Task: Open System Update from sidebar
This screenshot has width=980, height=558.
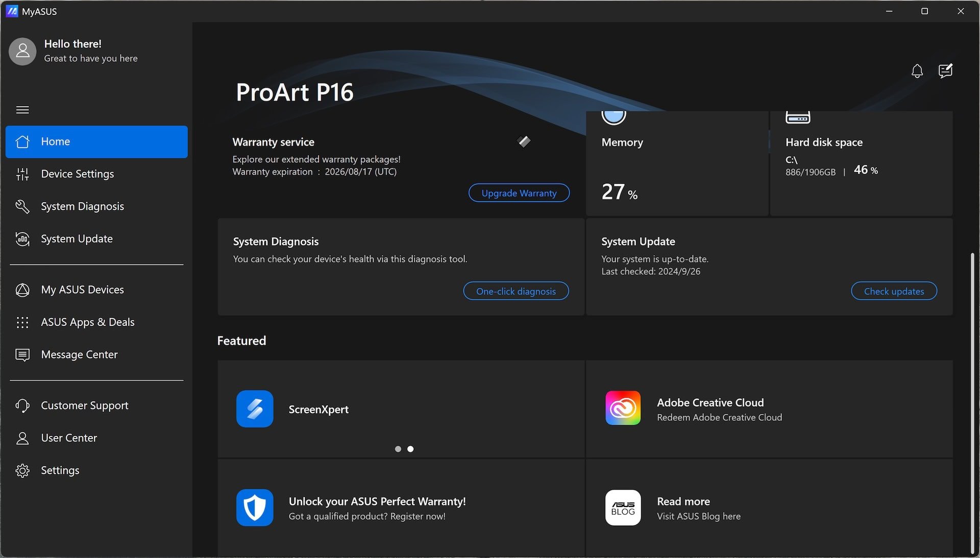Action: pyautogui.click(x=96, y=239)
